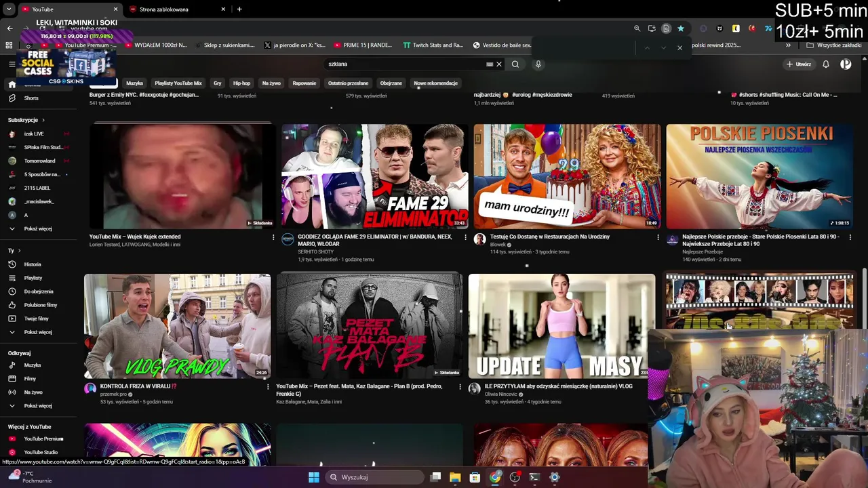Open options for FAME 29 ELIMINATOR video

click(x=465, y=237)
